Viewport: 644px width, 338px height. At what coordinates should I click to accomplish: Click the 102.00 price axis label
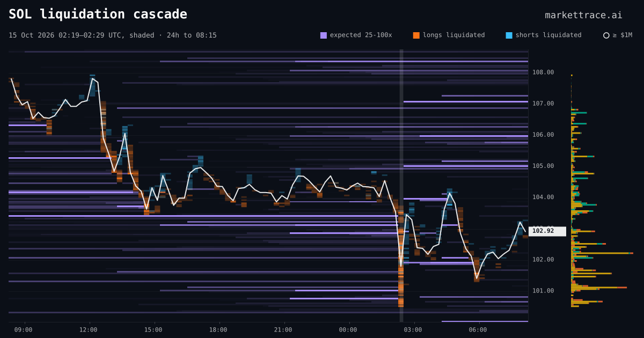[x=543, y=260]
